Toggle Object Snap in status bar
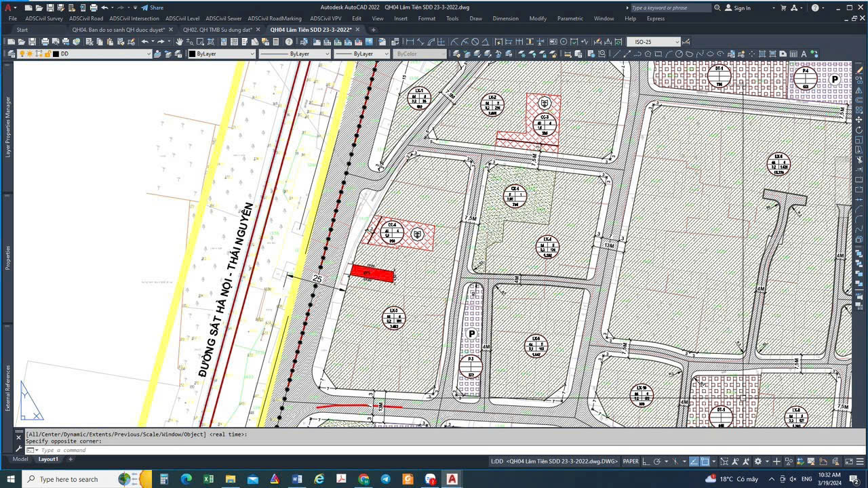The width and height of the screenshot is (868, 488). coord(705,462)
